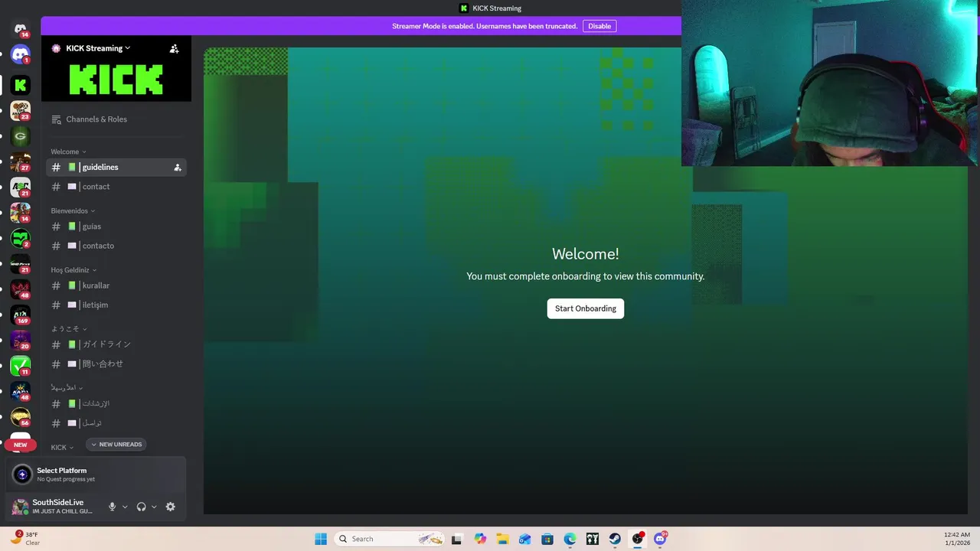The height and width of the screenshot is (551, 980).
Task: Click the Channels & Roles browse icon
Action: [x=56, y=119]
